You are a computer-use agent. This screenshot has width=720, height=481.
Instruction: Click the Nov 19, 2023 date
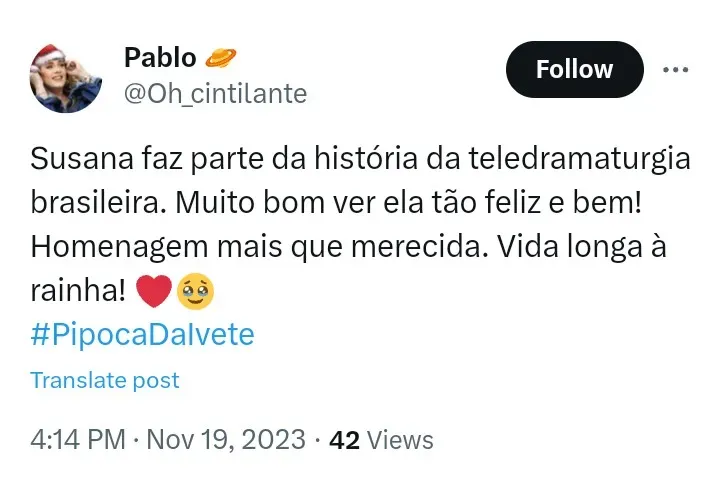228,440
